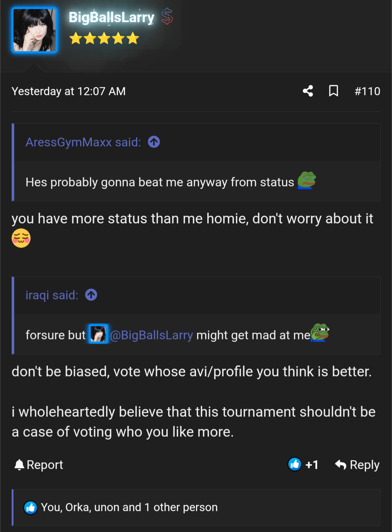Click the BigBallsLarry username
This screenshot has width=392, height=532.
[x=111, y=17]
